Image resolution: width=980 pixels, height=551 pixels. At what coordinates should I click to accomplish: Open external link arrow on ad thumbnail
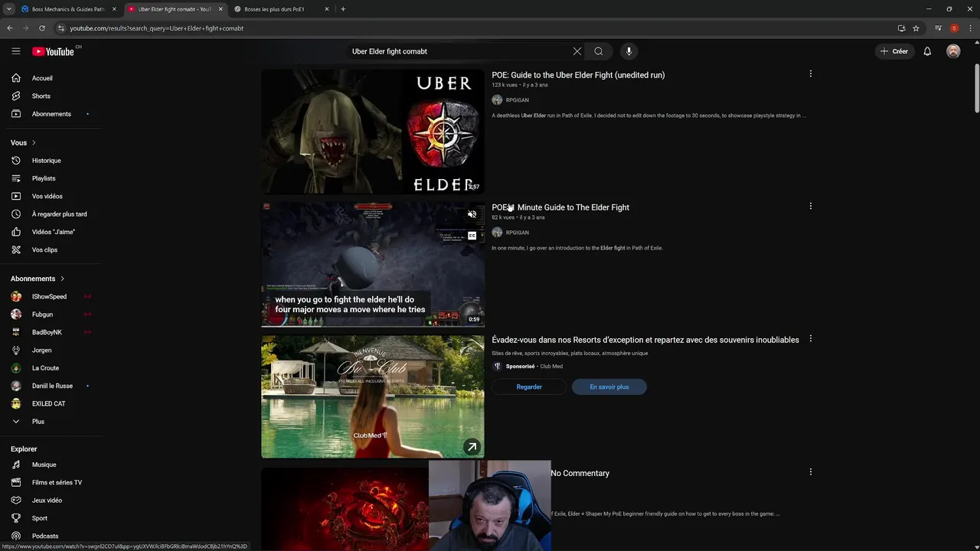coord(472,446)
